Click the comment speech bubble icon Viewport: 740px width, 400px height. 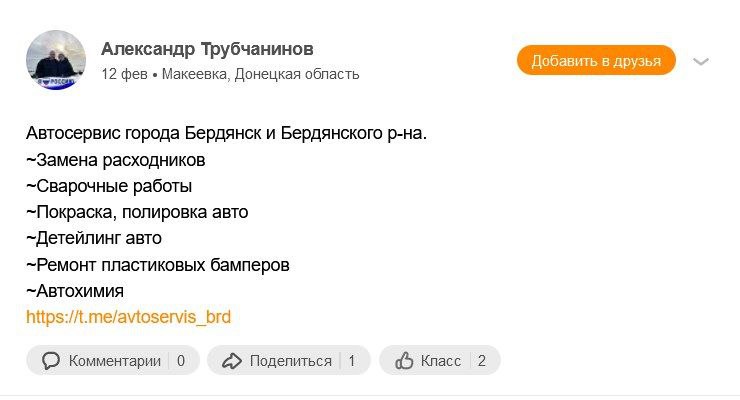click(51, 361)
